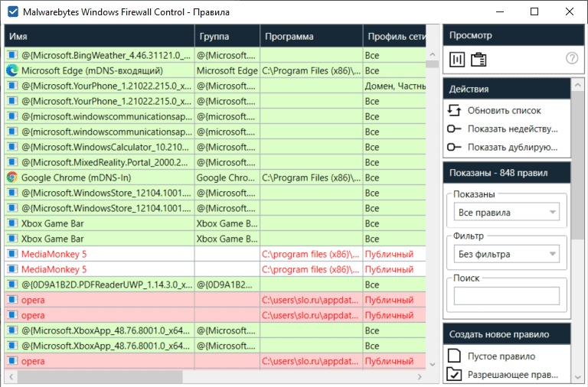Click the side panel scroll down arrow

click(578, 377)
